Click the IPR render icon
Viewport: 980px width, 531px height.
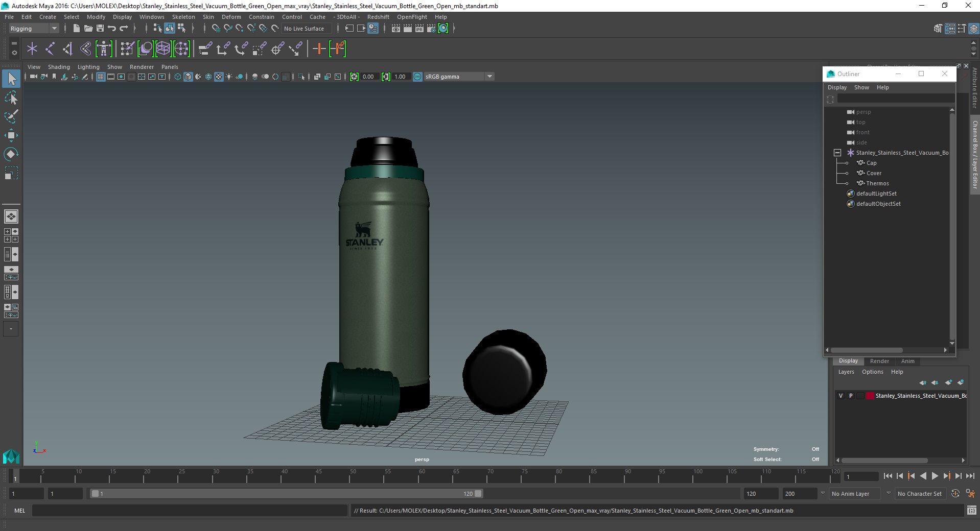(419, 29)
